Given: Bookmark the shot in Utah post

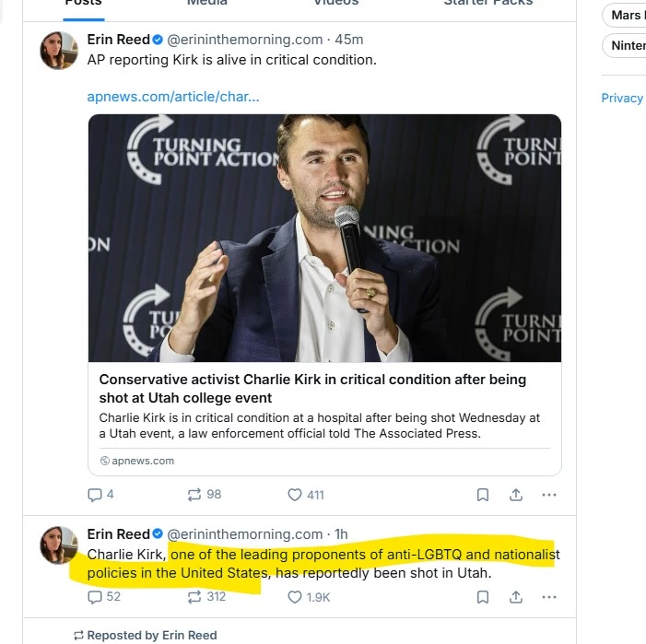Looking at the screenshot, I should [x=483, y=597].
